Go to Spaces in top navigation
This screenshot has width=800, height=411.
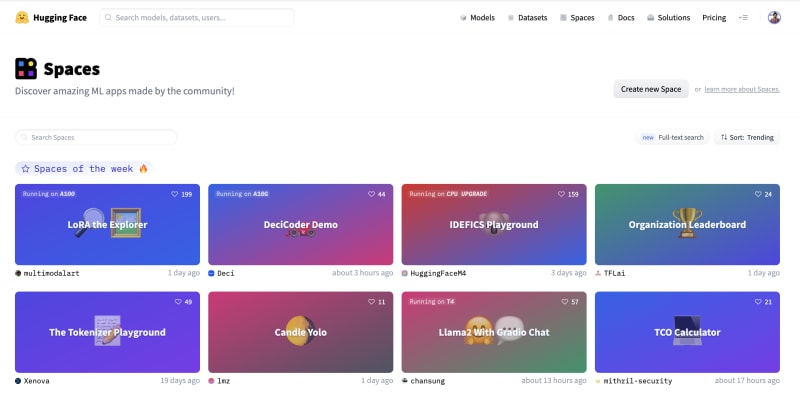click(x=577, y=17)
